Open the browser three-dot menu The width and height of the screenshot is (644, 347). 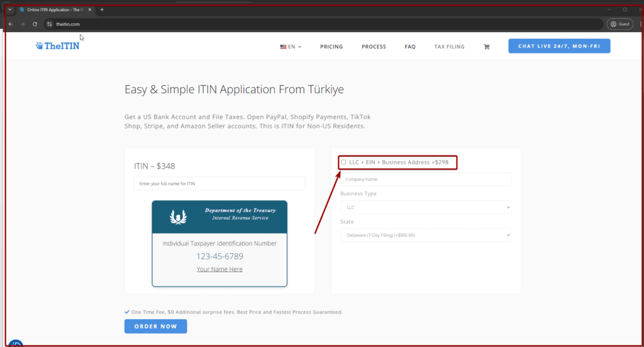641,25
